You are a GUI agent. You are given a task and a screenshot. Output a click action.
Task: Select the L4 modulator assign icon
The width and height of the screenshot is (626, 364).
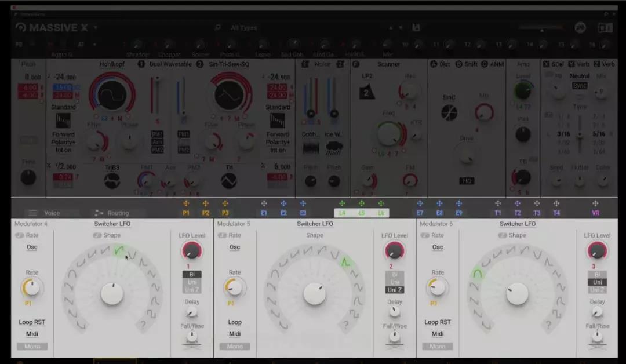[342, 203]
